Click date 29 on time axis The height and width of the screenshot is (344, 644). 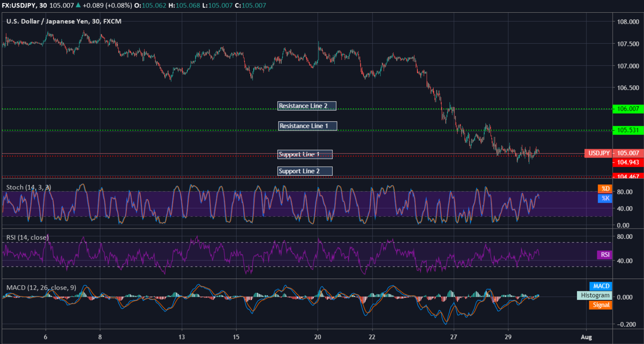[508, 337]
